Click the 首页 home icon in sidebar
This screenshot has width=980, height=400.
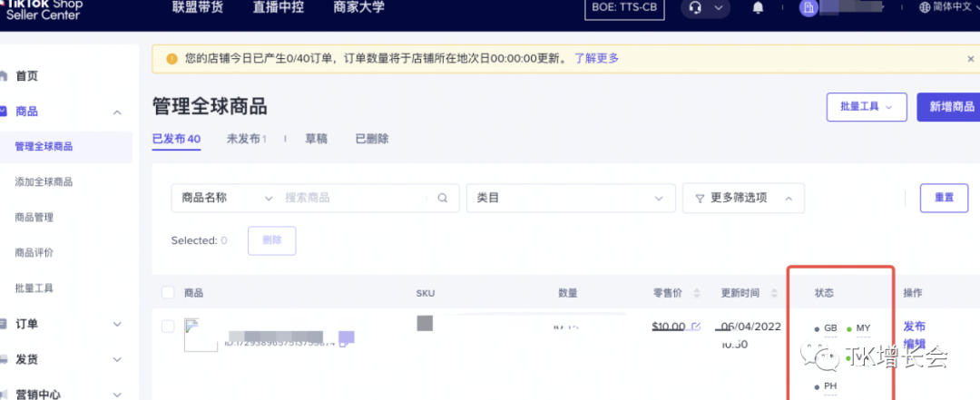point(5,76)
